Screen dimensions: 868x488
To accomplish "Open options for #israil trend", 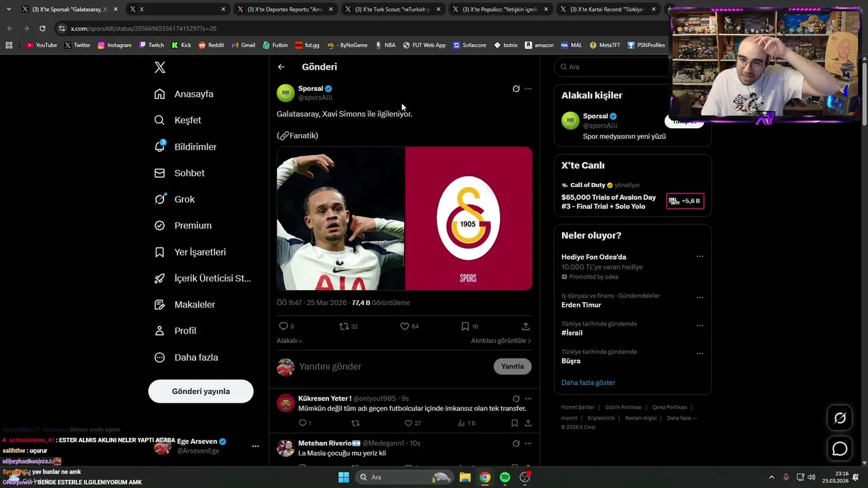I will [x=700, y=325].
